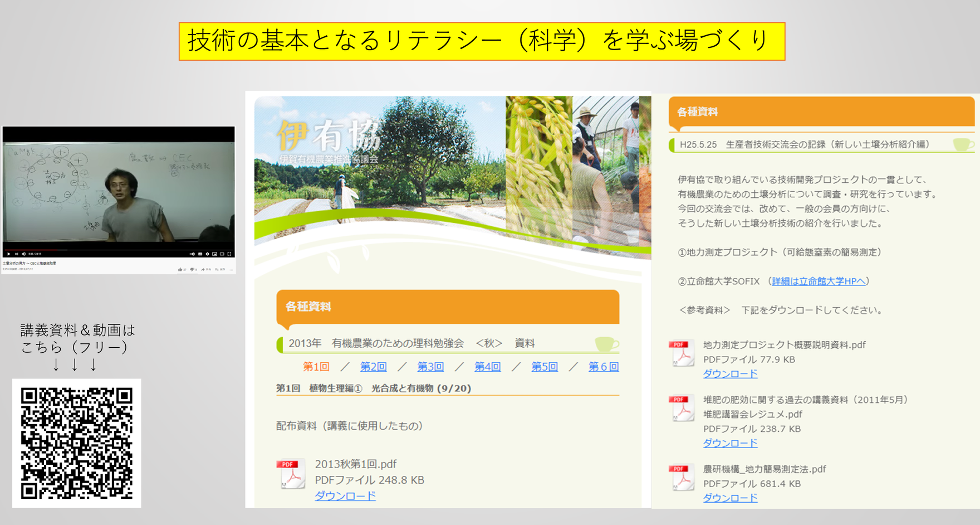Enable miniplayer mode on video
Viewport: 980px width, 525px height.
214,254
